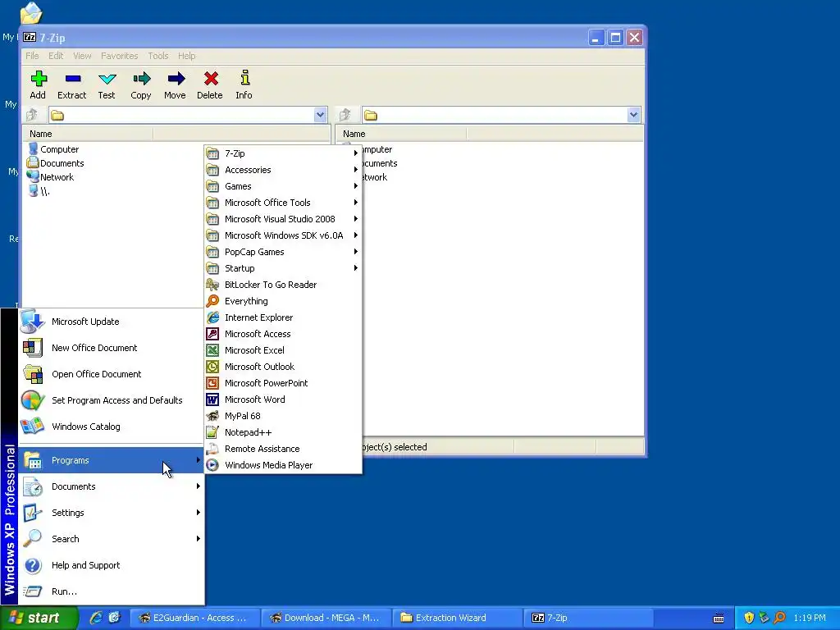Launch Microsoft Access

[x=283, y=334]
